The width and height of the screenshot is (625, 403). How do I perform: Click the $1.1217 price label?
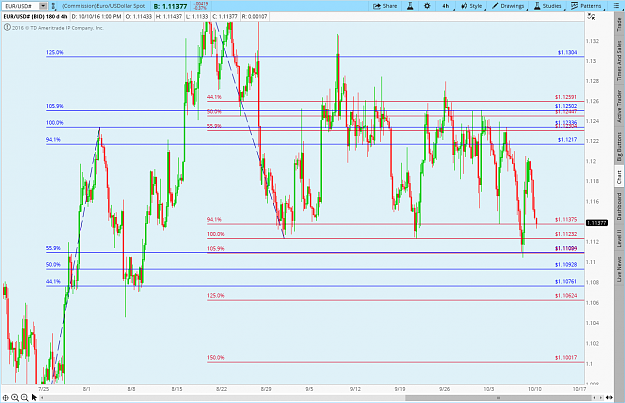[567, 140]
